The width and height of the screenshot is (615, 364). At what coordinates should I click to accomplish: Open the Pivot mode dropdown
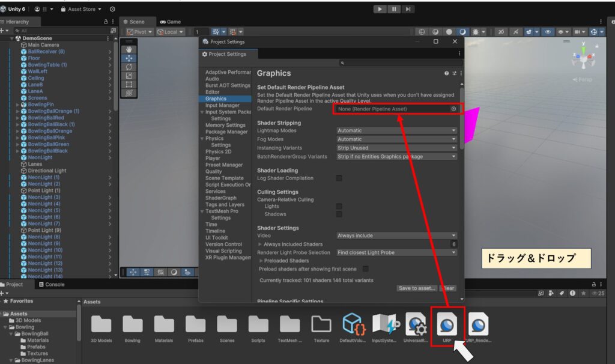139,32
